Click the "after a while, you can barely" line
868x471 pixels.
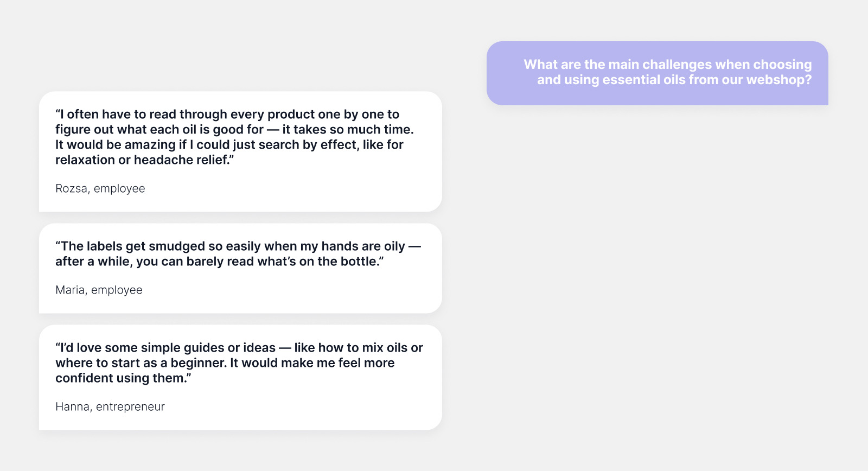pyautogui.click(x=219, y=262)
